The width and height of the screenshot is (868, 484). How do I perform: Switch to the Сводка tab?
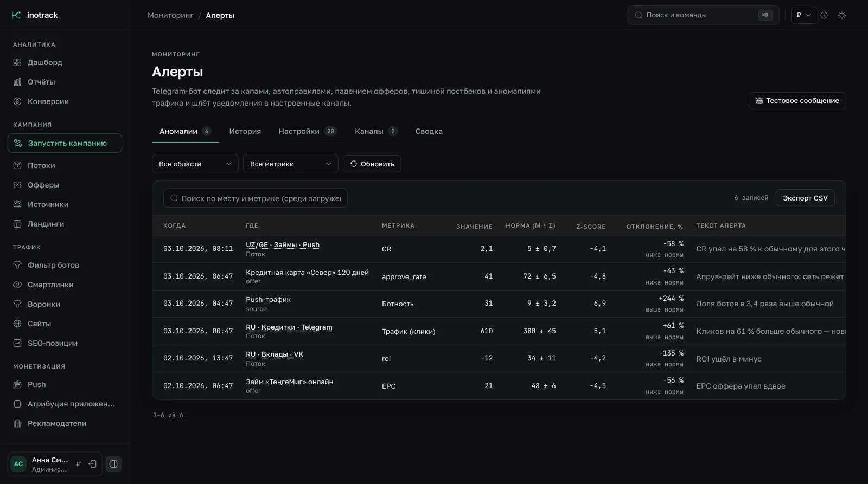click(x=429, y=131)
